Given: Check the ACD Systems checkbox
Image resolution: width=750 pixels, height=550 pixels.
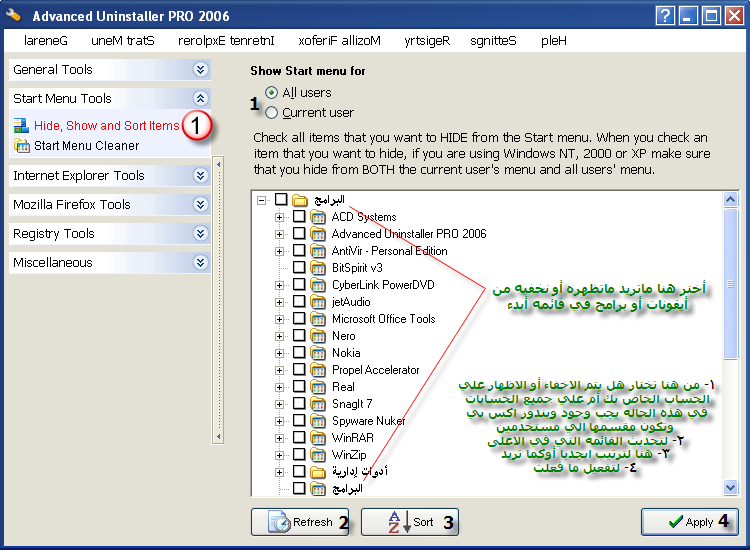Looking at the screenshot, I should 299,217.
